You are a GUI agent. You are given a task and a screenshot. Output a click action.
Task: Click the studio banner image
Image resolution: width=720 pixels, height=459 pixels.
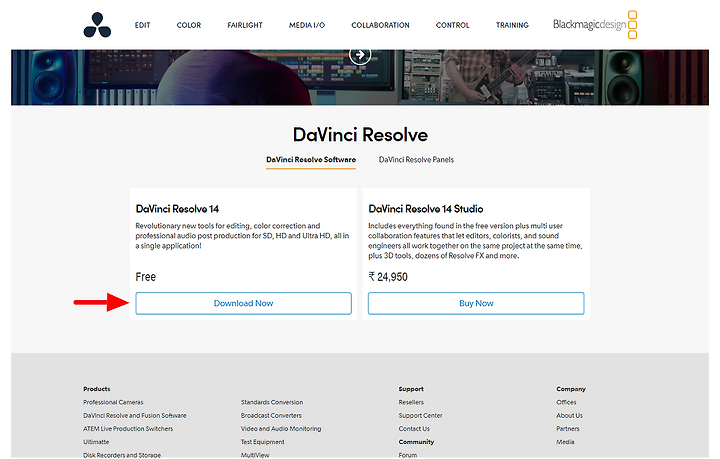tap(360, 77)
